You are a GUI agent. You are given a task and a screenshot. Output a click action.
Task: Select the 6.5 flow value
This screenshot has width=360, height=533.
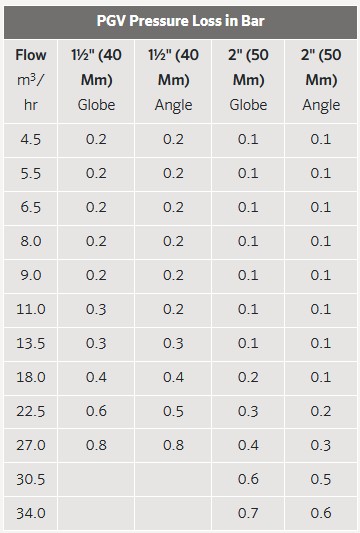tap(31, 207)
